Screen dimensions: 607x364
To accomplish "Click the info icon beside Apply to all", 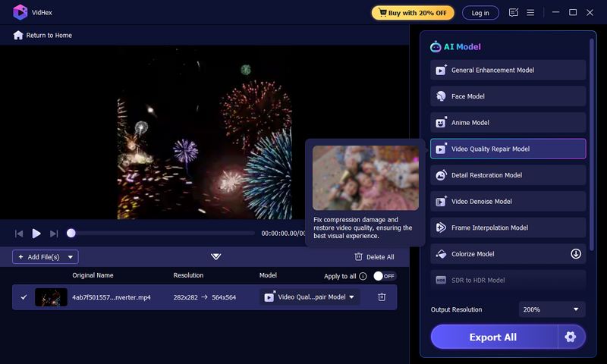I will pos(363,276).
